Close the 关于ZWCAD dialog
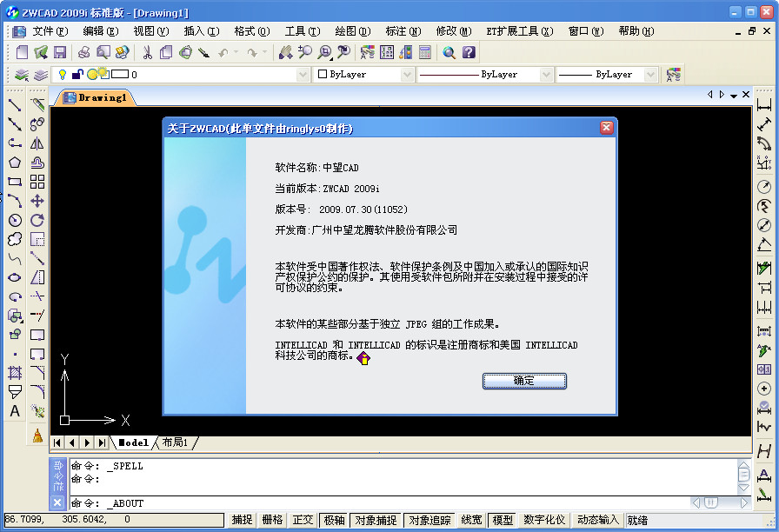The image size is (779, 532). pos(607,128)
